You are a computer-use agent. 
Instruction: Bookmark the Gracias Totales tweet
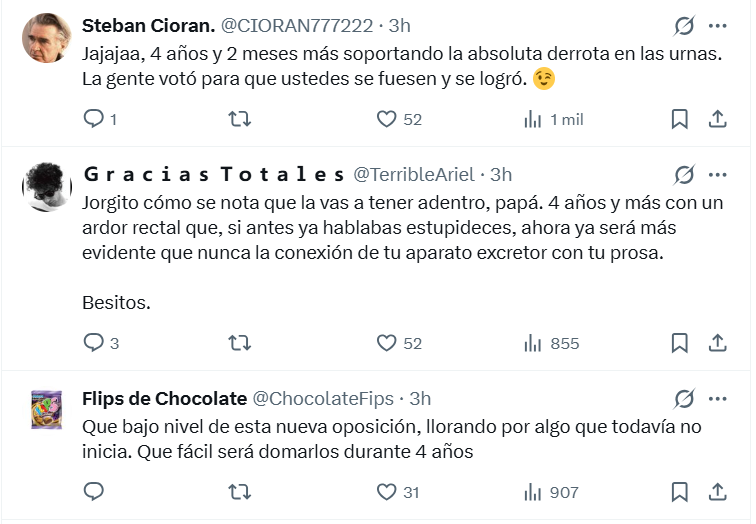point(680,343)
